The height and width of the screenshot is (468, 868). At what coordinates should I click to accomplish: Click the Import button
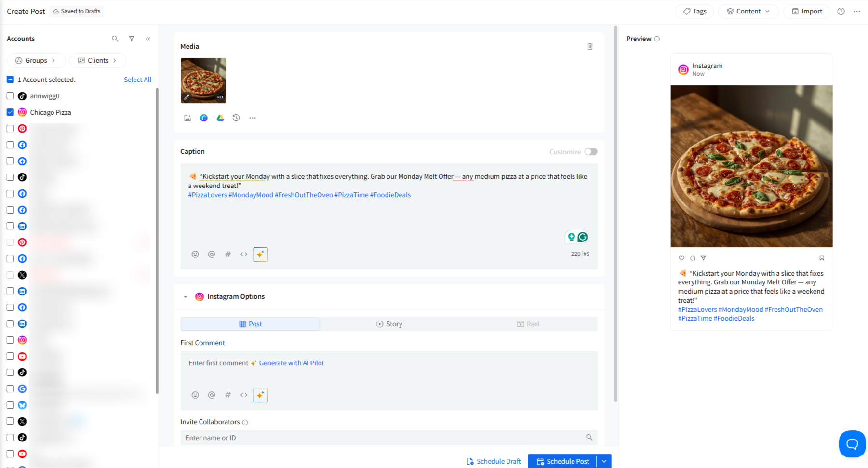[807, 11]
